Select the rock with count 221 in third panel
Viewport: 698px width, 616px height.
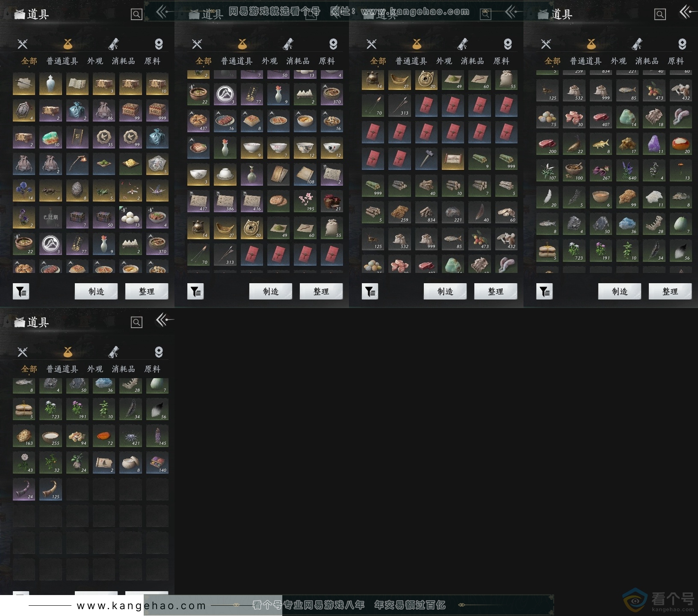[453, 212]
